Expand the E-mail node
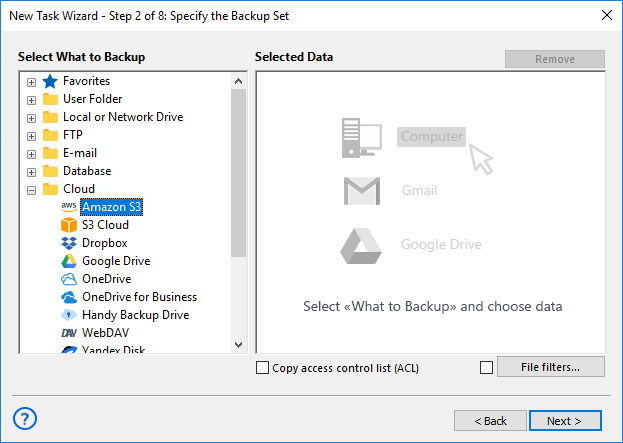This screenshot has width=623, height=443. click(31, 154)
